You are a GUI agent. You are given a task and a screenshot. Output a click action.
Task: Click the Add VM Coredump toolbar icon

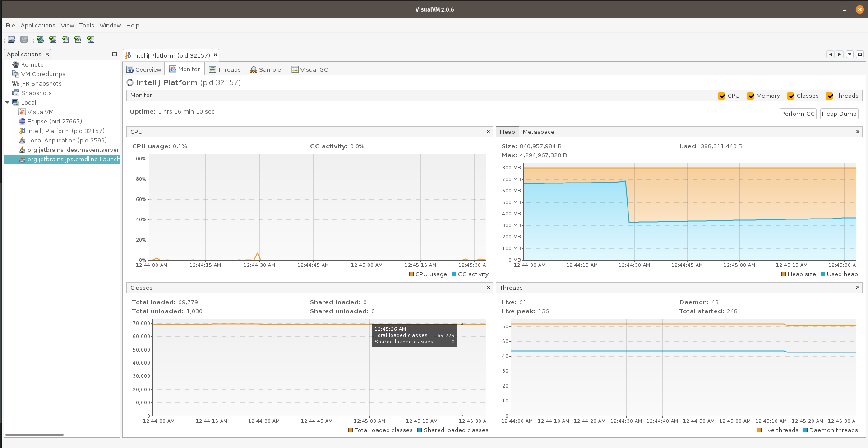[65, 40]
